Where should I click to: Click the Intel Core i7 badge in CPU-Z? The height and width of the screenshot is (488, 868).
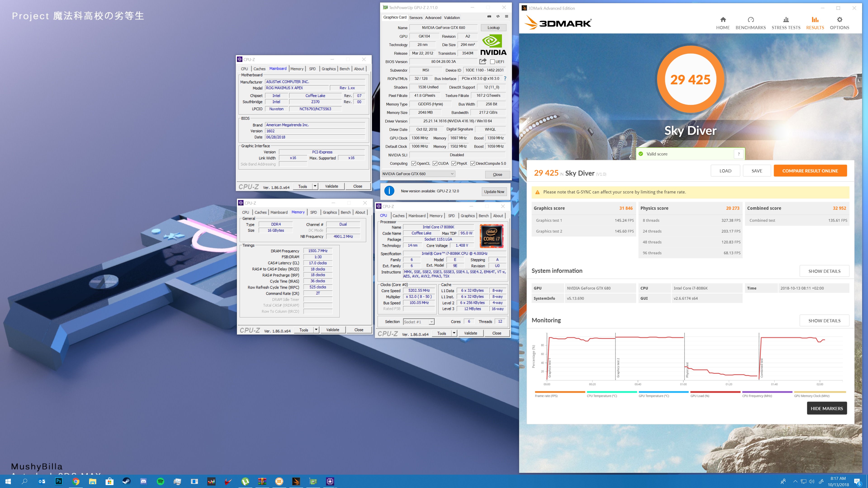point(491,236)
